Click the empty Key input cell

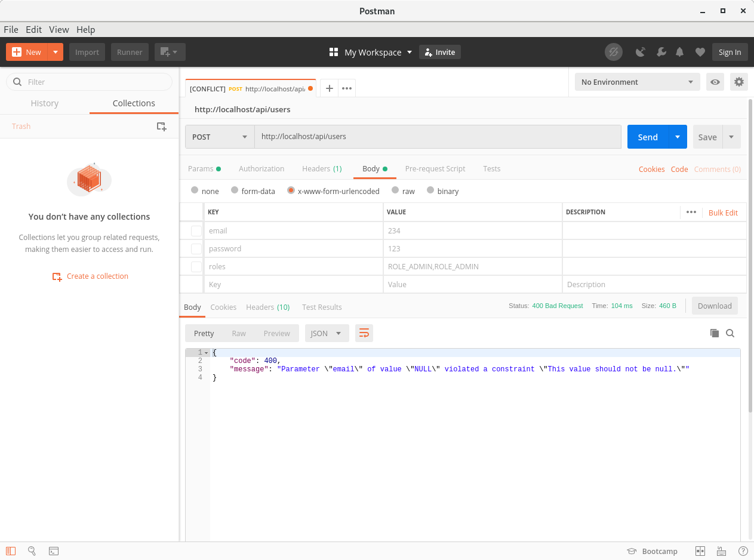pos(294,285)
